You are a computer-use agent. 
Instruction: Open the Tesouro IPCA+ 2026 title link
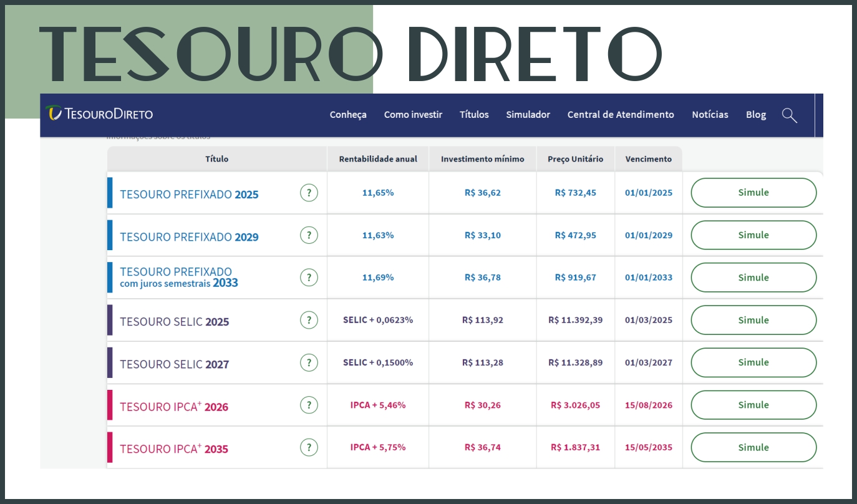pos(174,407)
